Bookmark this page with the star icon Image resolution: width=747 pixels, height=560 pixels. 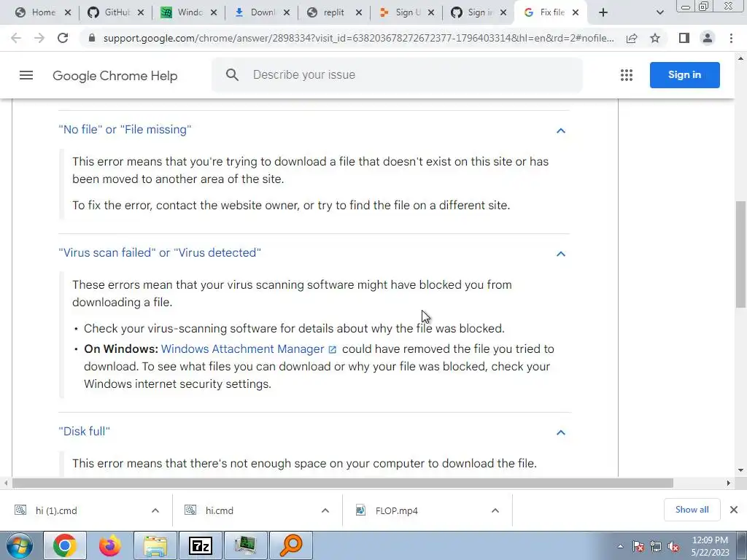click(x=655, y=38)
